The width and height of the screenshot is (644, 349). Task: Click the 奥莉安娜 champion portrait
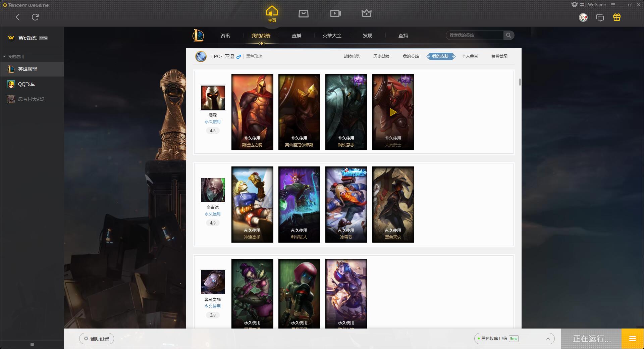213,282
